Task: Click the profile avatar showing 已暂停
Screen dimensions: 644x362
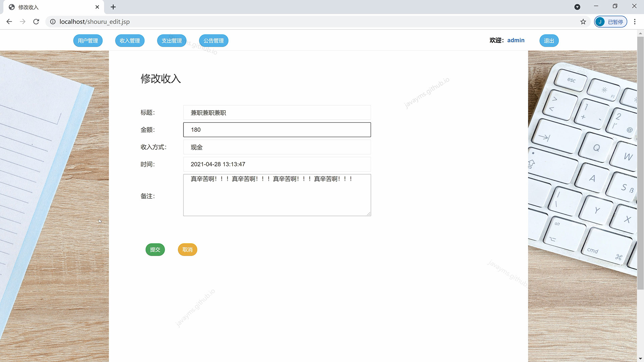Action: (610, 21)
